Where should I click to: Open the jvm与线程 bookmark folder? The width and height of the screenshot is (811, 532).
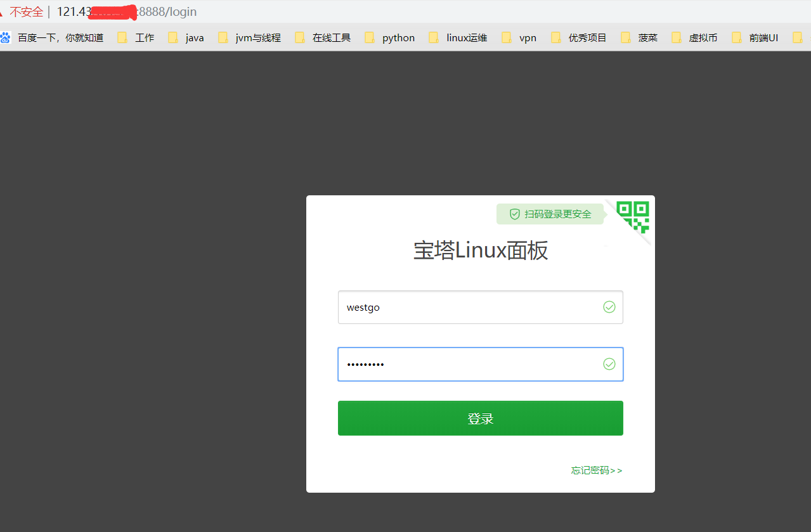pos(249,38)
